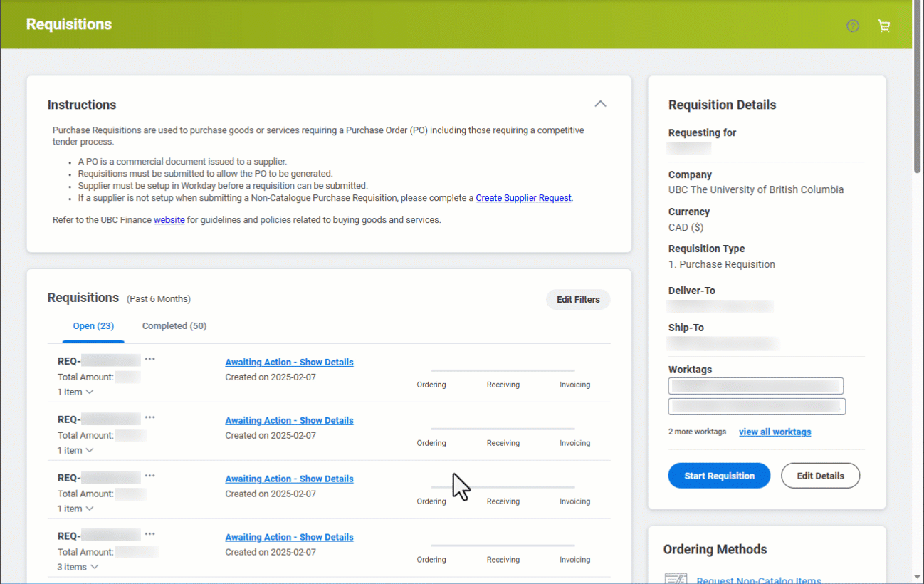The height and width of the screenshot is (584, 924).
Task: Open ellipsis menu for the 3-items requisition
Action: 149,534
